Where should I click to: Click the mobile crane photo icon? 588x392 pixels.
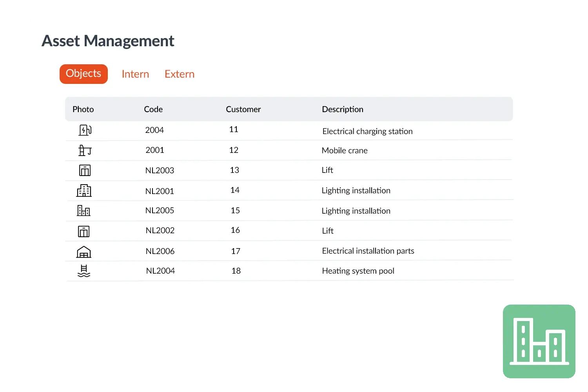click(x=84, y=151)
